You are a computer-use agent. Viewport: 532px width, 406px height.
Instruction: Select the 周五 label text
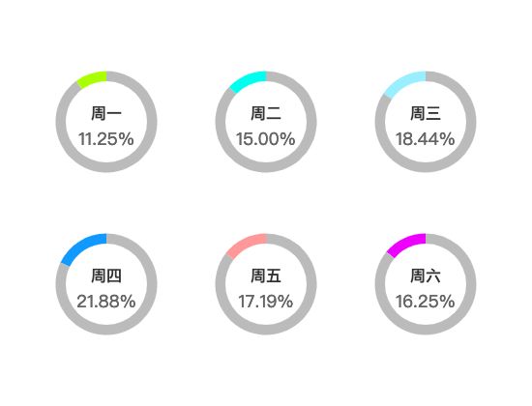(x=266, y=275)
